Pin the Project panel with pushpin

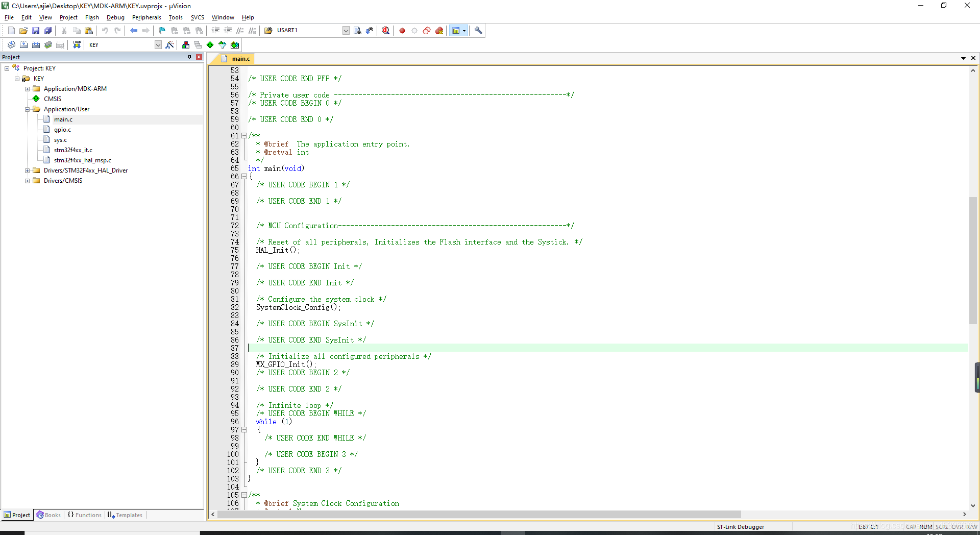190,57
